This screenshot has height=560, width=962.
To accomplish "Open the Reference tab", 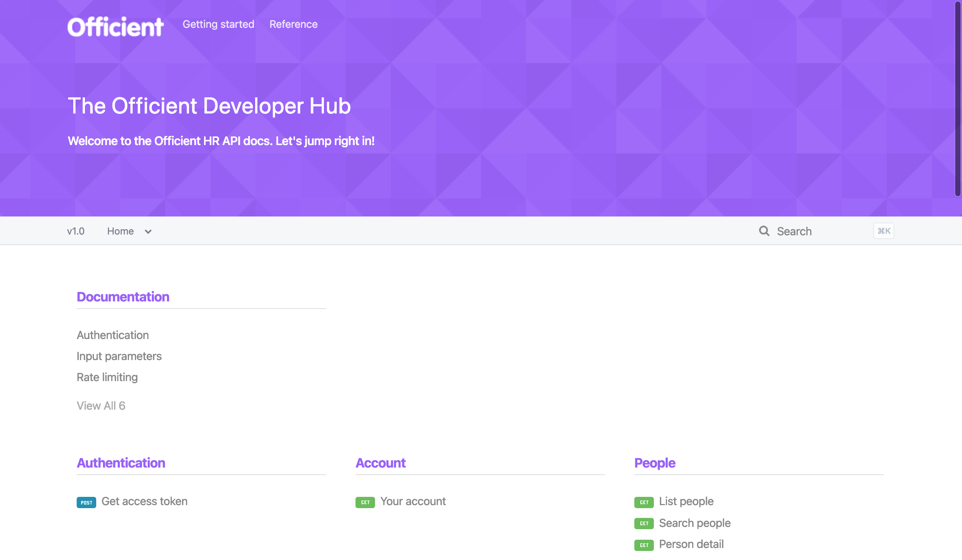I will point(293,24).
